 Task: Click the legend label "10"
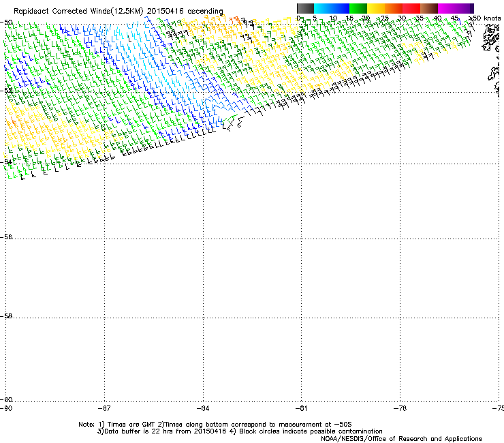coord(332,18)
